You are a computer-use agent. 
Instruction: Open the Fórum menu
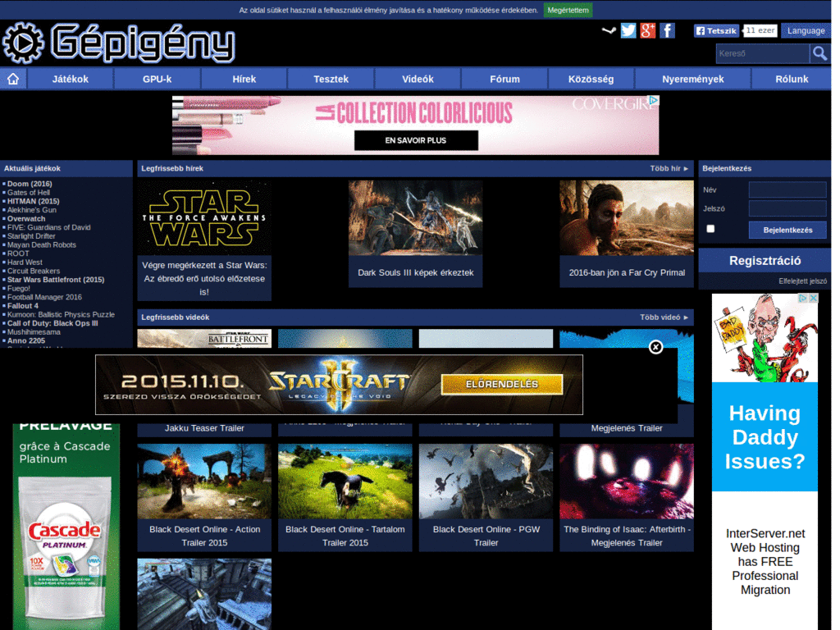(504, 79)
